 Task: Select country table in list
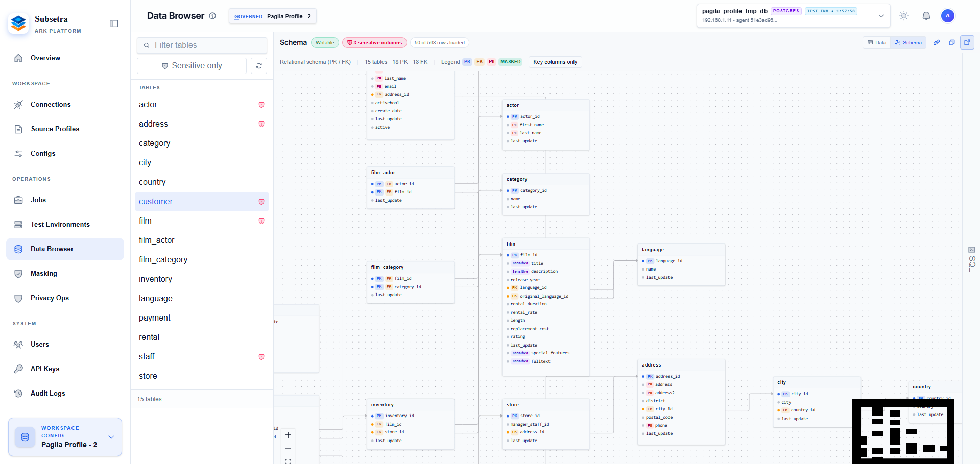point(202,182)
